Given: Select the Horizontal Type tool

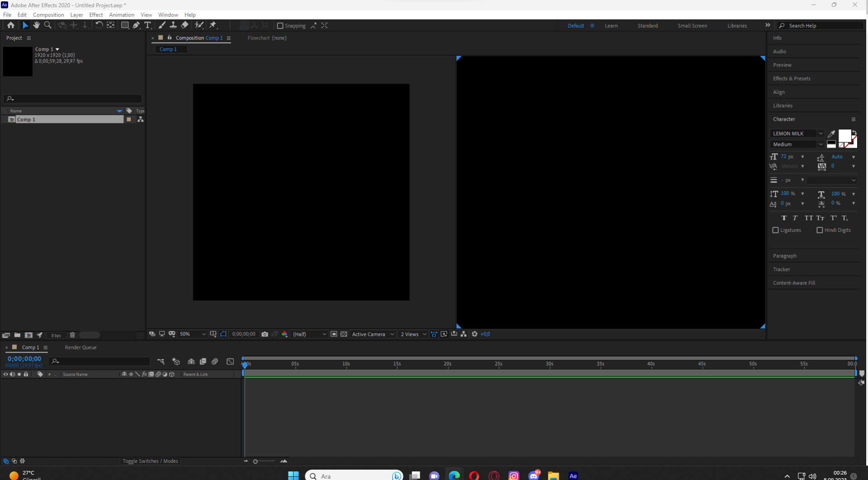Looking at the screenshot, I should point(147,25).
